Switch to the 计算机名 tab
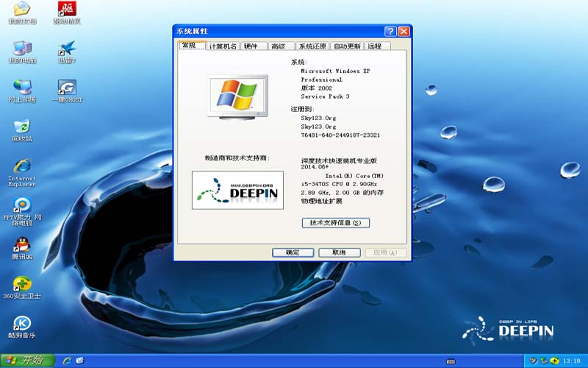 coord(223,46)
